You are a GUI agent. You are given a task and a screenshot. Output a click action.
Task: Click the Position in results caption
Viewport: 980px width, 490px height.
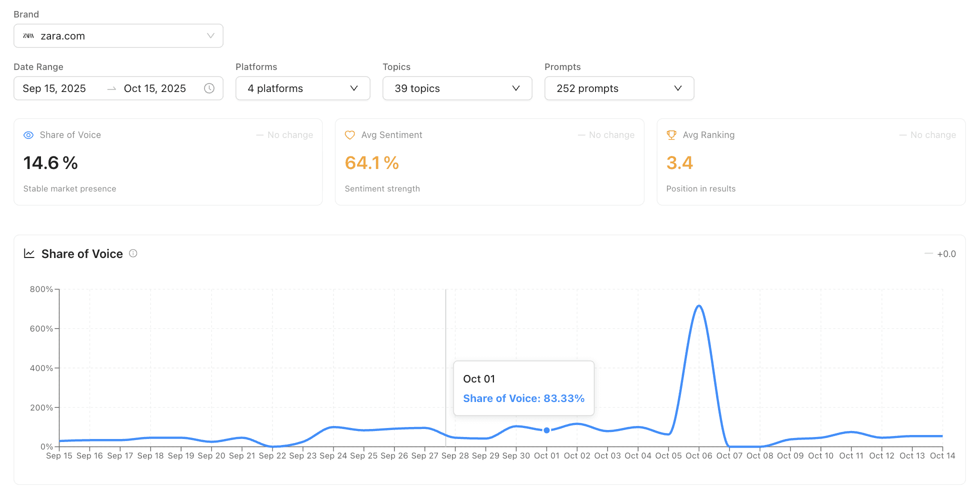point(700,188)
